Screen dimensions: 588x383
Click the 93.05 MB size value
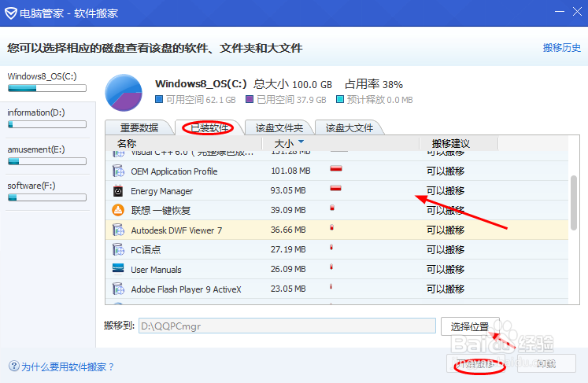(288, 190)
